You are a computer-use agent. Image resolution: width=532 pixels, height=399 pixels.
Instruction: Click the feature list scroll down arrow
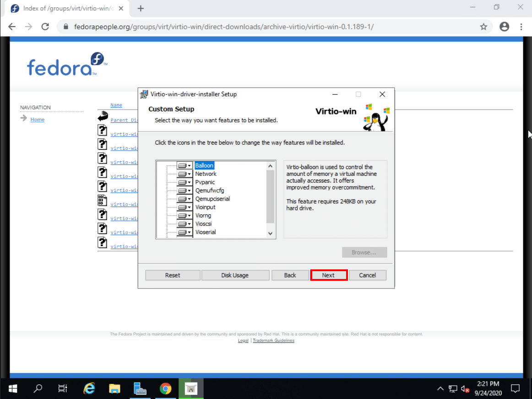(271, 233)
